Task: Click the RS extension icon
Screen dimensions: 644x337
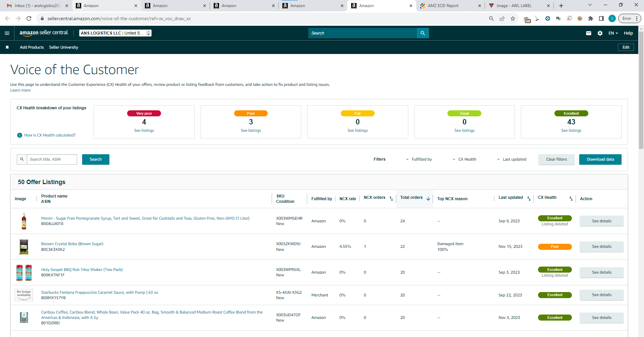Action: click(558, 18)
